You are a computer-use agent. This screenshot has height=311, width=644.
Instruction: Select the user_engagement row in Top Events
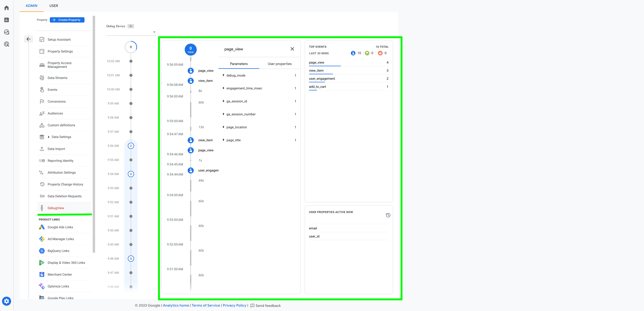348,79
